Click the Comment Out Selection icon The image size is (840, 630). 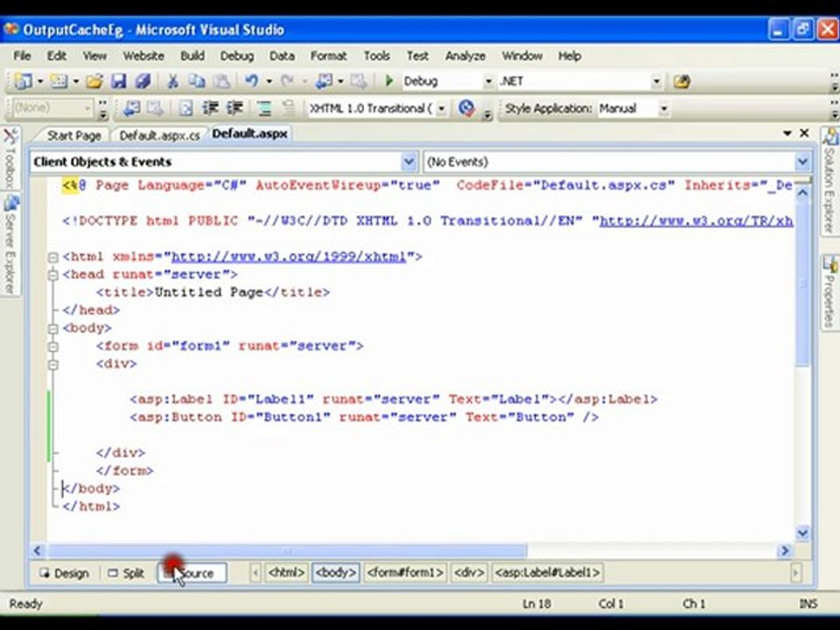tap(264, 108)
